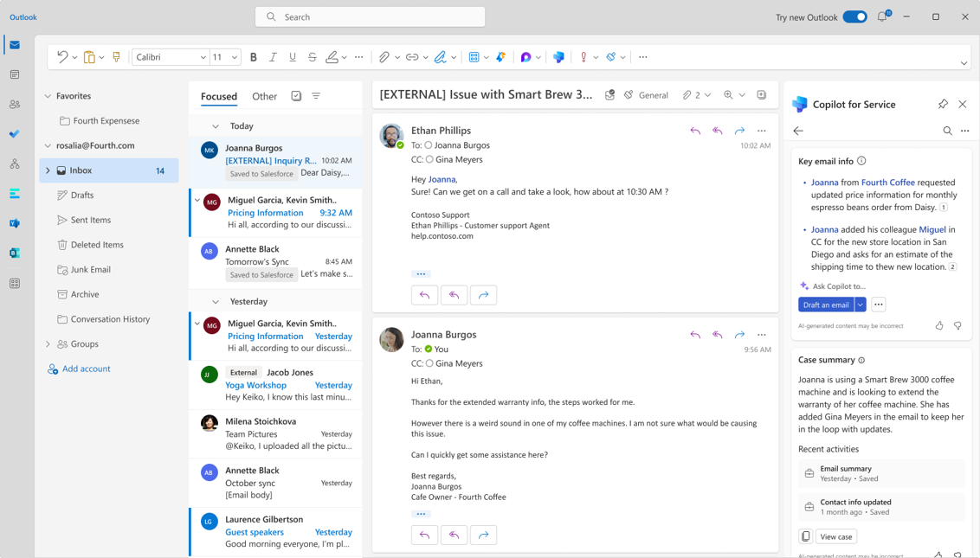The width and height of the screenshot is (980, 558).
Task: Click the Miguel link in Key email info
Action: [x=932, y=229]
